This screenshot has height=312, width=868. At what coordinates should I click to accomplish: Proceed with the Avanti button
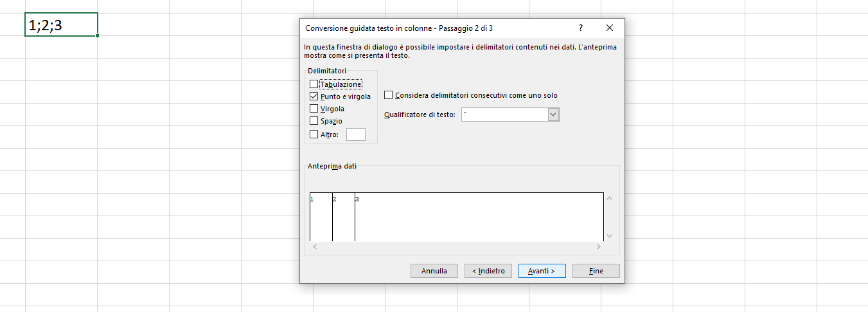pos(542,271)
